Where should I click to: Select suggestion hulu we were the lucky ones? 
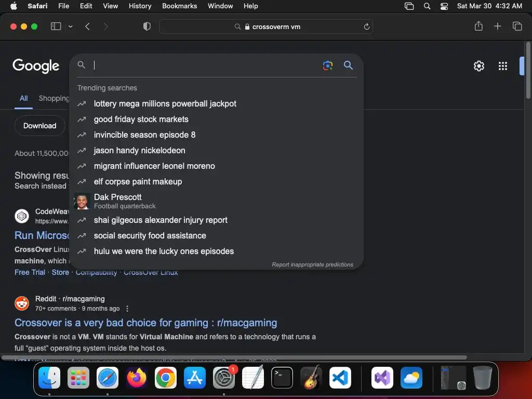216,251
